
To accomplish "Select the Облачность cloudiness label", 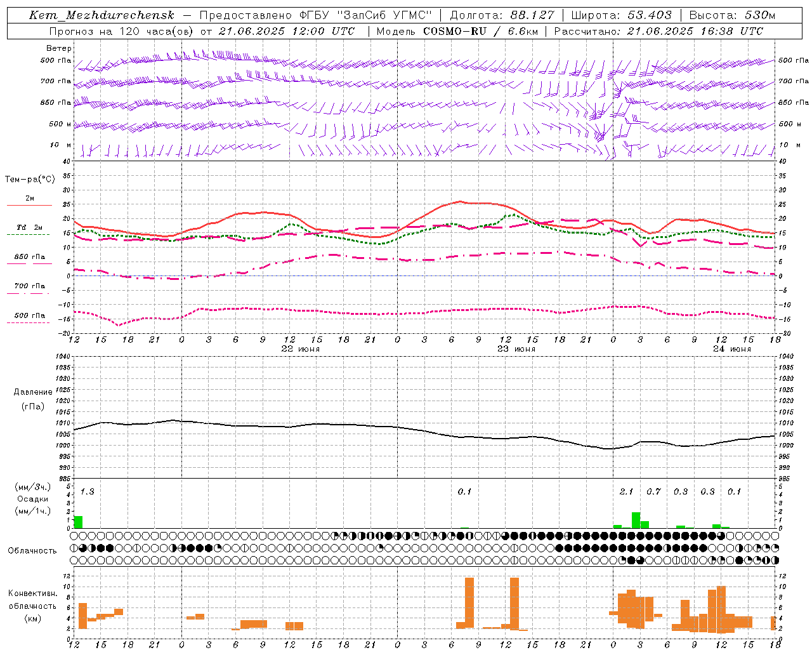I will click(x=32, y=551).
